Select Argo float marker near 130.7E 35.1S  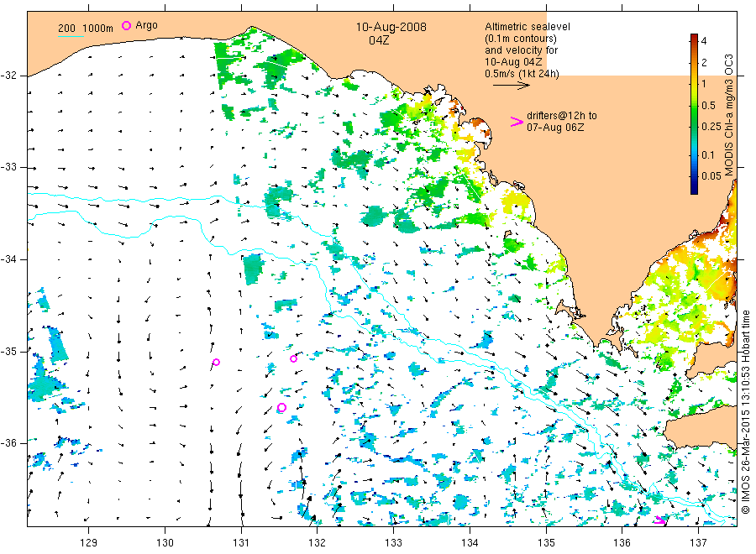pos(217,363)
